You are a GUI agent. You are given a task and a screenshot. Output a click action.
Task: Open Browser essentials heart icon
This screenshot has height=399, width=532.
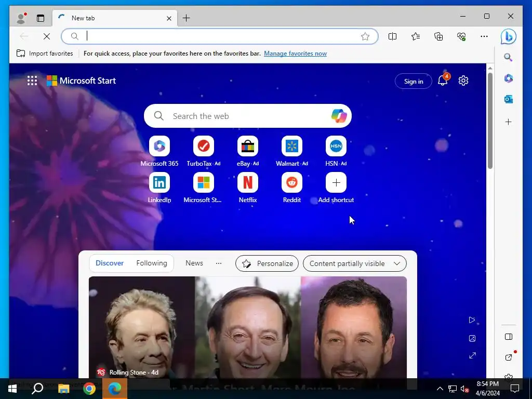(461, 36)
